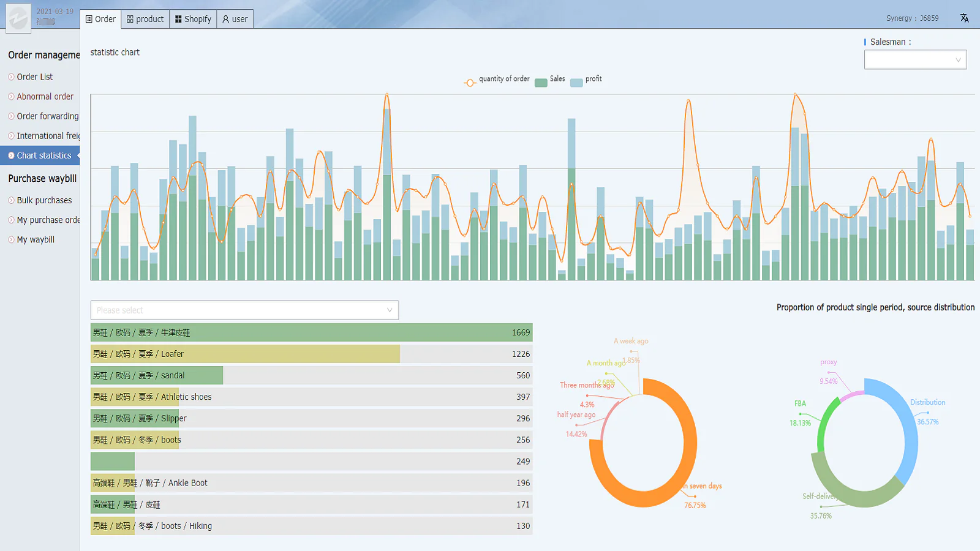
Task: Toggle the Sales series legend
Action: pos(549,80)
